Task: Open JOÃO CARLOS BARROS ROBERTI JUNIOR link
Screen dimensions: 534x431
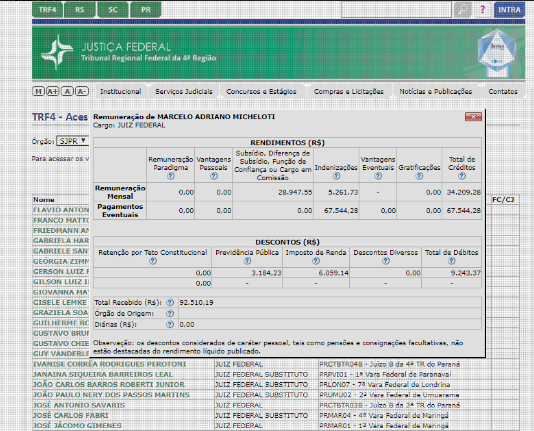Action: click(x=109, y=385)
